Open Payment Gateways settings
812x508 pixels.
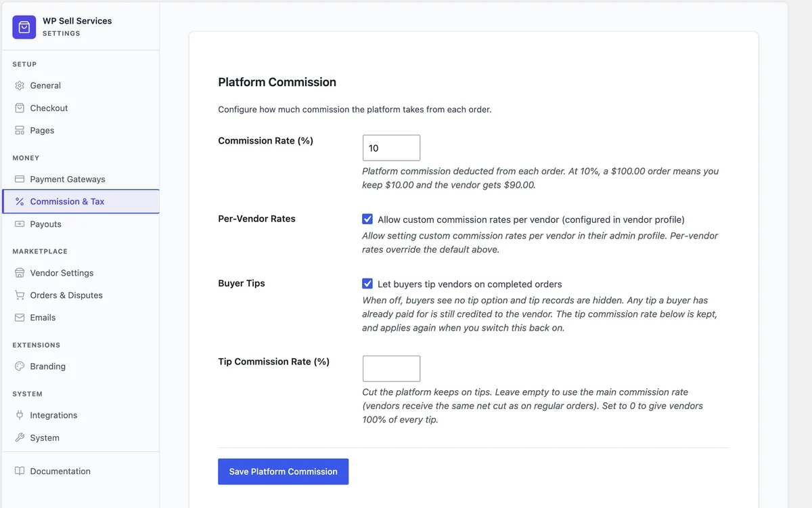81,179
